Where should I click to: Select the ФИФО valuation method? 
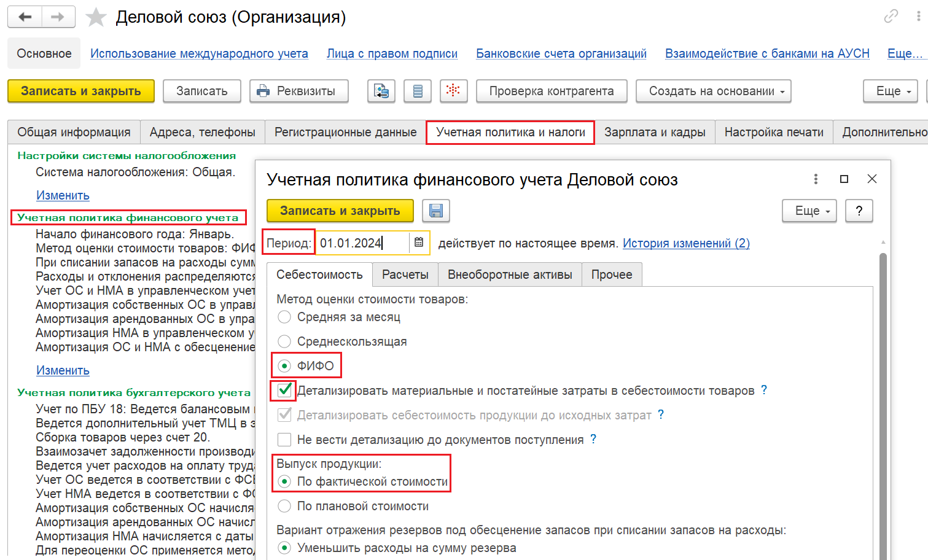point(284,366)
